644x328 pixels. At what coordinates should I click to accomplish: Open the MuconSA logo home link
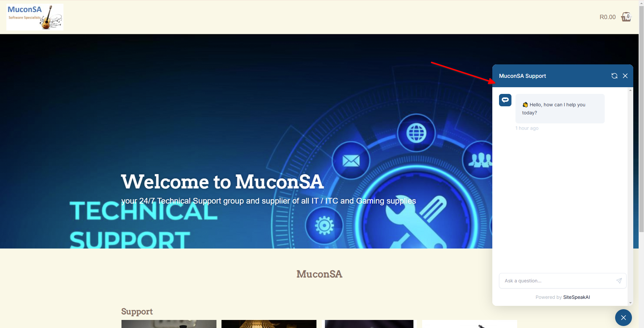35,17
